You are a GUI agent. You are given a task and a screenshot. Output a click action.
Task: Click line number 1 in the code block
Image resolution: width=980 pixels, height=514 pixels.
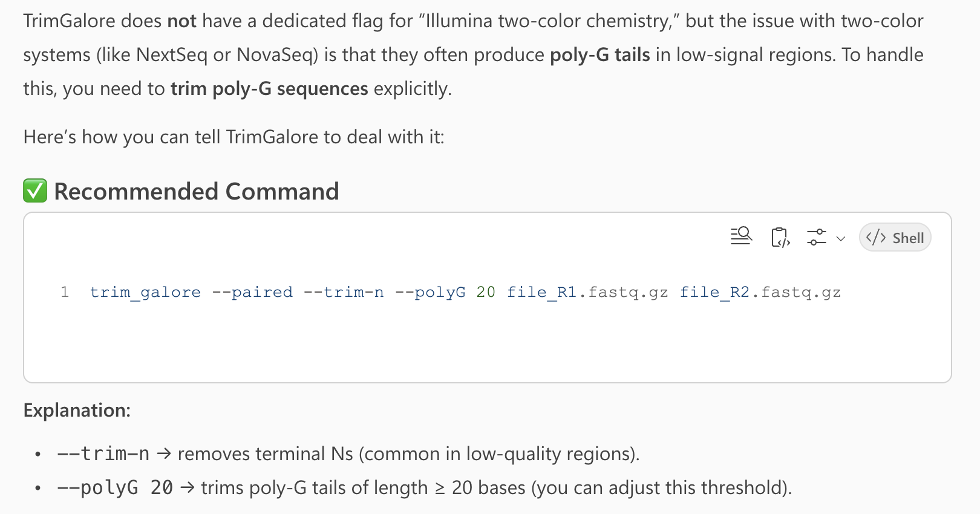65,293
